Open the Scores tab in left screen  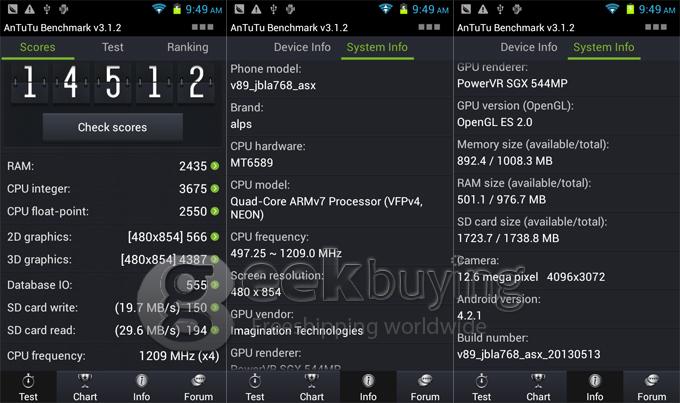(x=38, y=47)
